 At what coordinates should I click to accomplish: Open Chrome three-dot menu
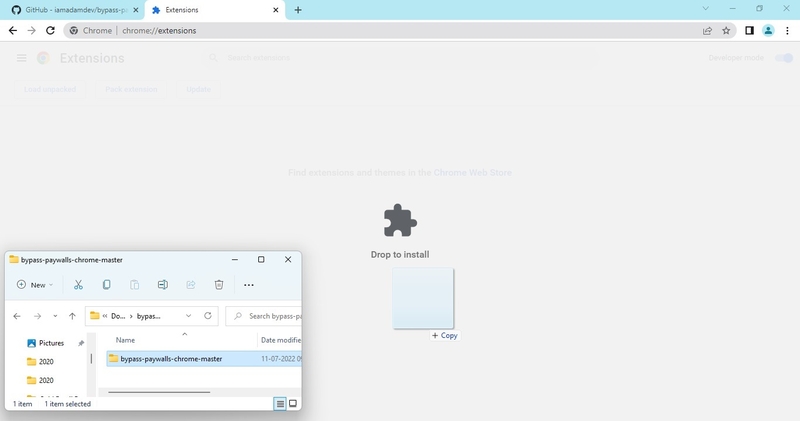787,31
